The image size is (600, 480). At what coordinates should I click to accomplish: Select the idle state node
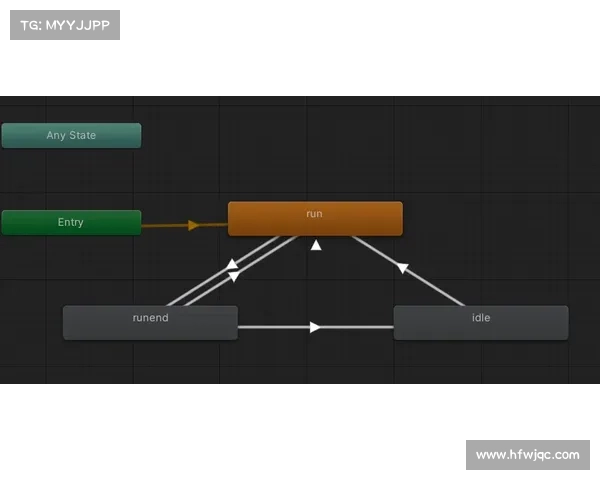tap(481, 322)
